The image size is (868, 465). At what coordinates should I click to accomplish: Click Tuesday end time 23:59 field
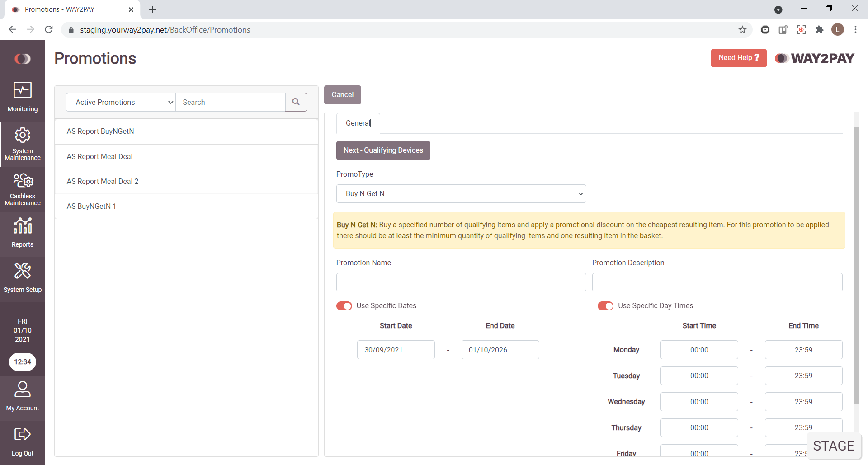pyautogui.click(x=804, y=376)
